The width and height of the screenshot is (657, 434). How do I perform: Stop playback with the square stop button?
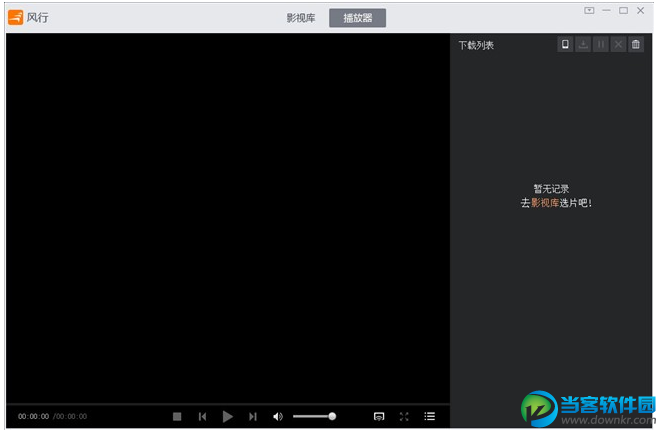(177, 416)
